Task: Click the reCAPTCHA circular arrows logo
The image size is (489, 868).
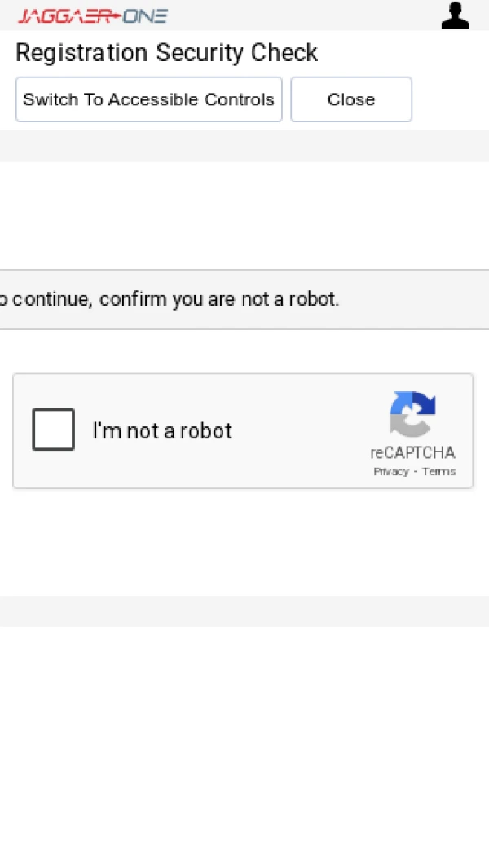Action: click(412, 414)
